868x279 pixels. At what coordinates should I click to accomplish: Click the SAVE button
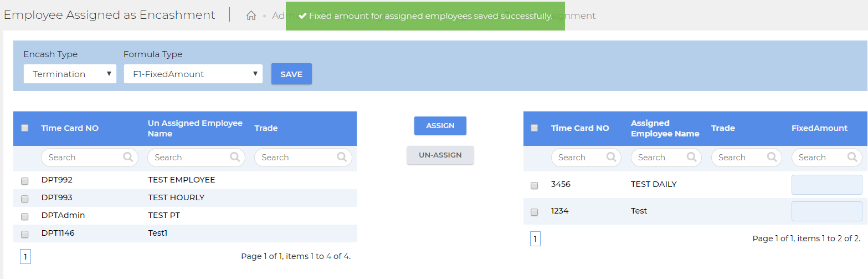tap(291, 74)
